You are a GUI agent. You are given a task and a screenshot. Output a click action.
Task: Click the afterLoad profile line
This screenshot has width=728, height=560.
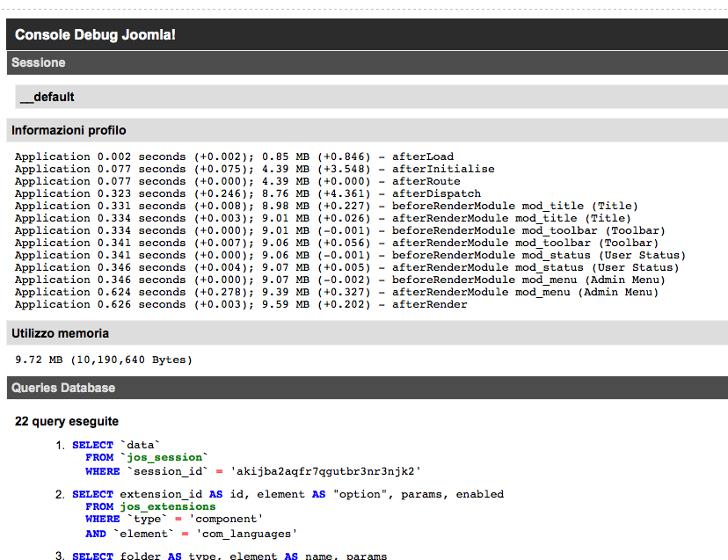234,156
